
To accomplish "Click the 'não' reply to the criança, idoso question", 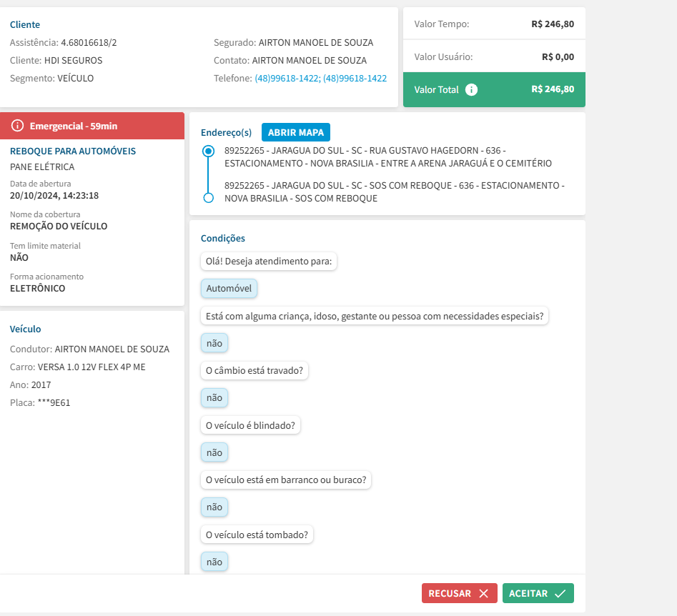I will click(x=214, y=344).
